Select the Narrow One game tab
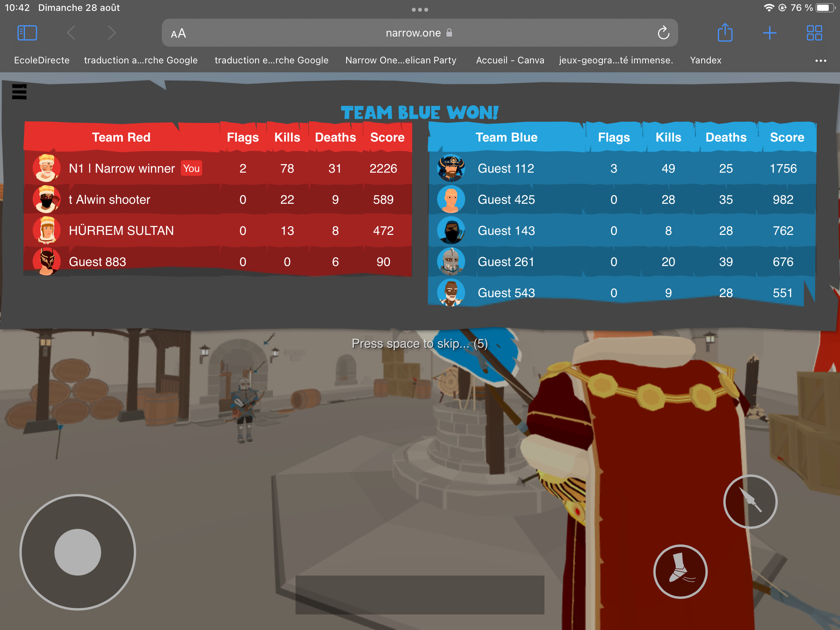 click(401, 61)
